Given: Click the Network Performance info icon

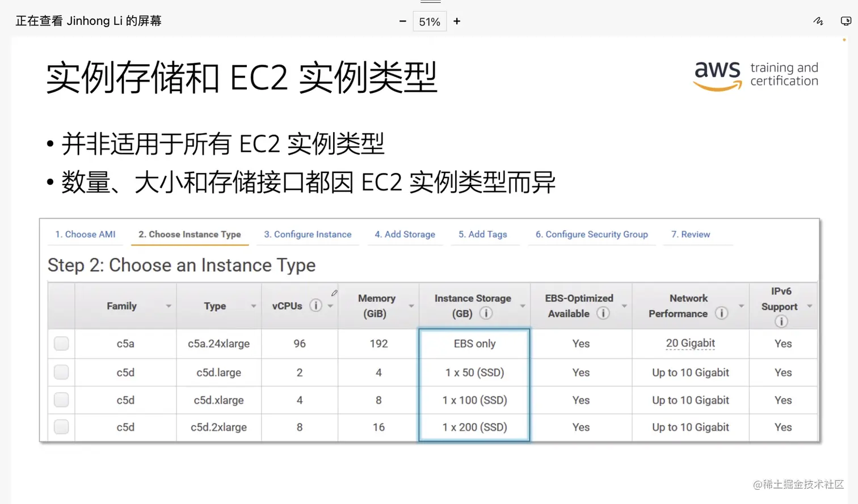Looking at the screenshot, I should click(721, 313).
